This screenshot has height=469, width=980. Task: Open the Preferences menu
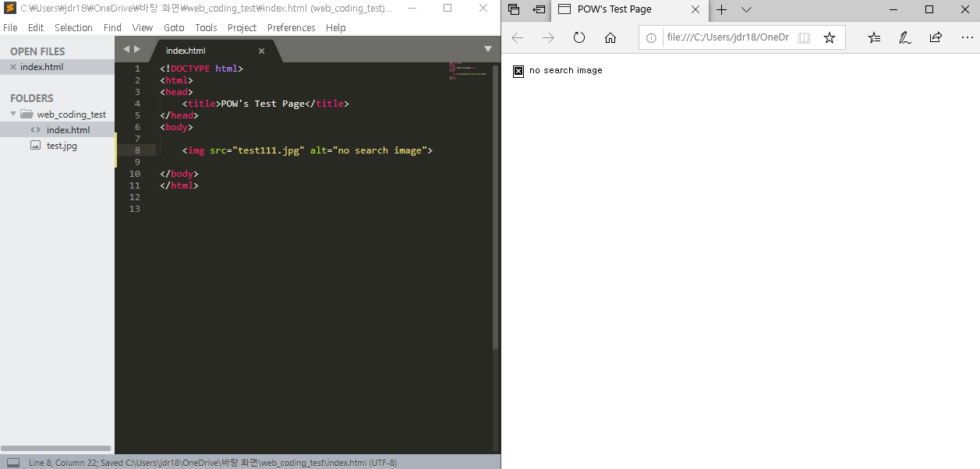point(291,27)
